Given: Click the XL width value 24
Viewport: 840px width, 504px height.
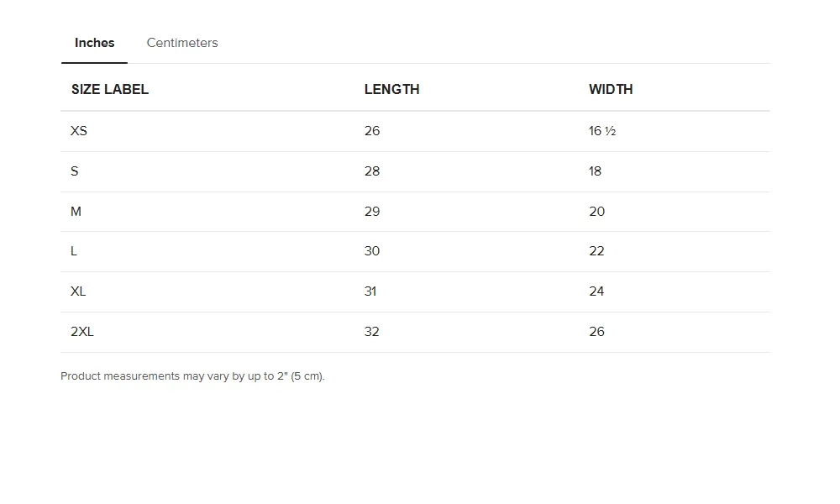Looking at the screenshot, I should tap(597, 291).
